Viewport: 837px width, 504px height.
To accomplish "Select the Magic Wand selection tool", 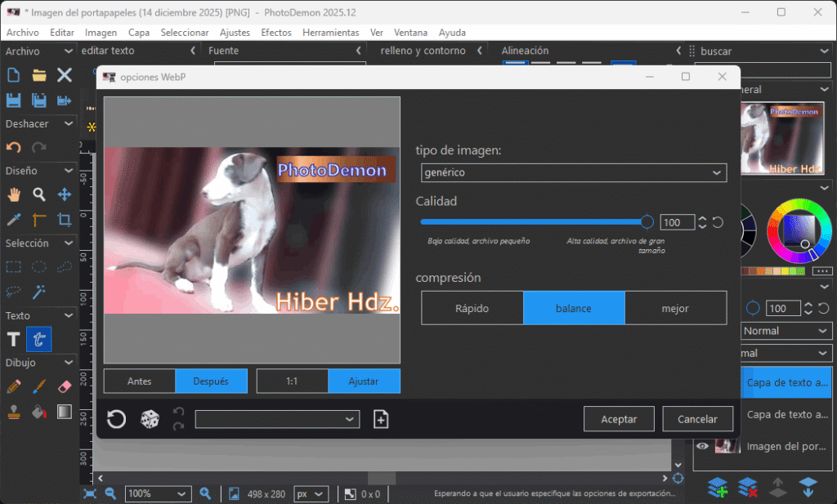I will coord(38,292).
